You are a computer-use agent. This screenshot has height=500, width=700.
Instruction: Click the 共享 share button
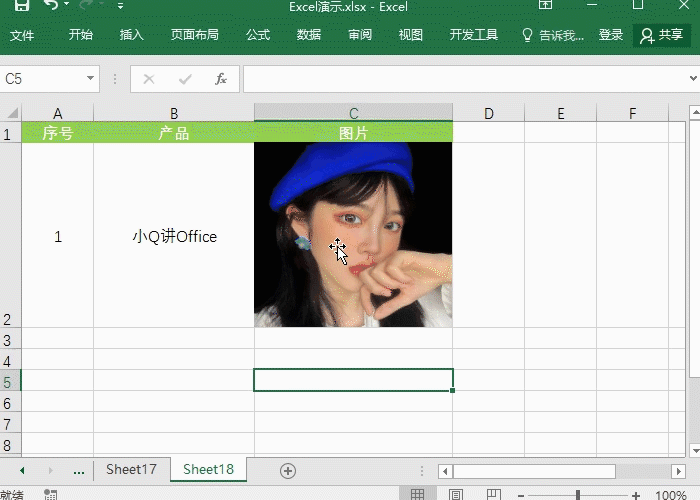662,35
